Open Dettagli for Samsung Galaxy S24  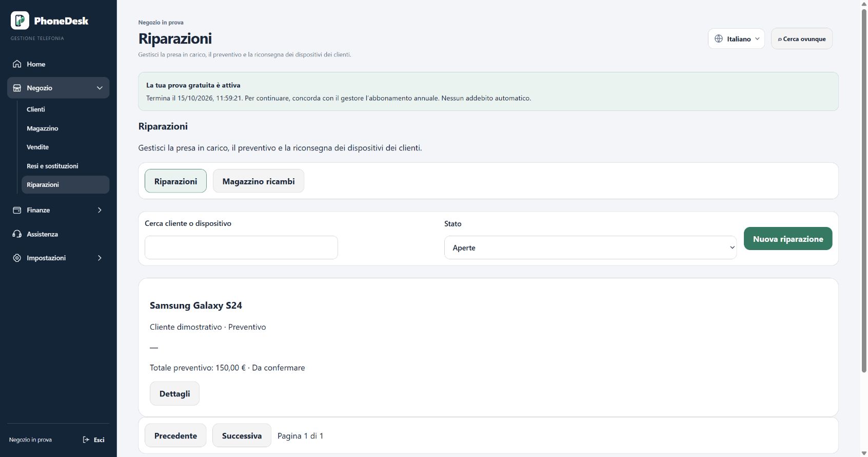point(174,393)
